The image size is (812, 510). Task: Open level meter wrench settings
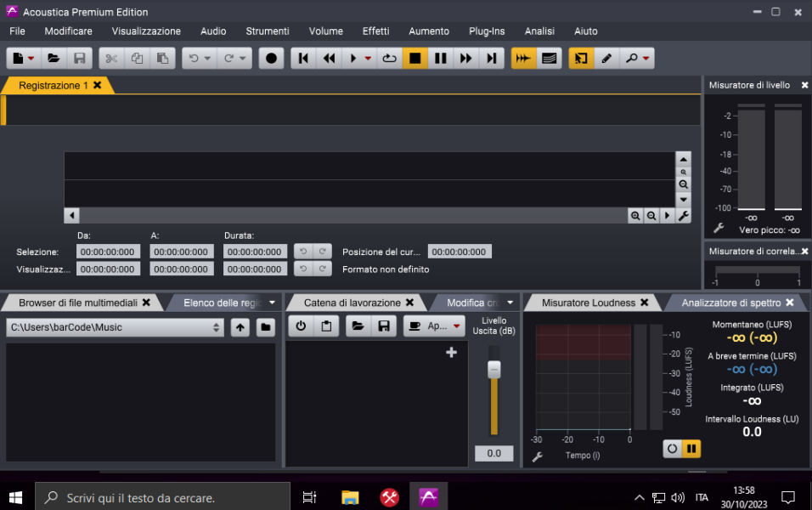click(719, 228)
